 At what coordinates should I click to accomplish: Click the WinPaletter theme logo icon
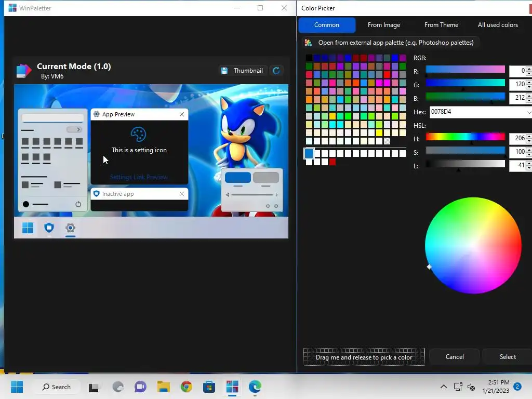23,71
